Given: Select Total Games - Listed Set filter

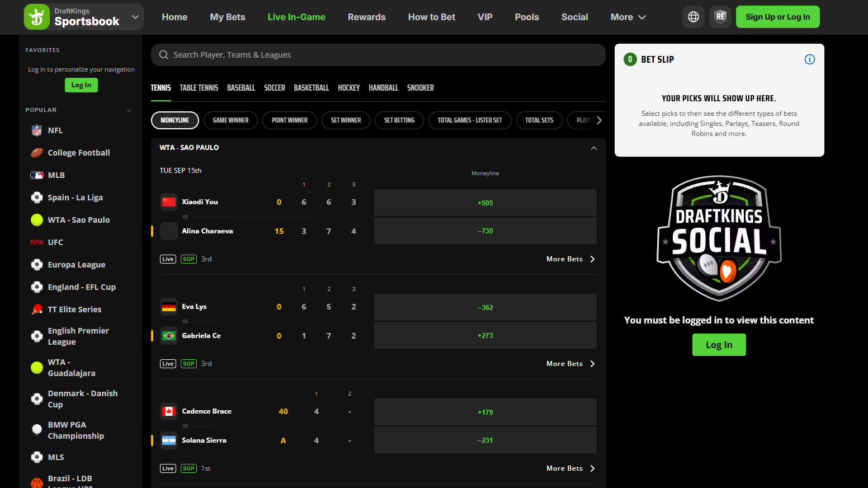Looking at the screenshot, I should click(x=470, y=120).
